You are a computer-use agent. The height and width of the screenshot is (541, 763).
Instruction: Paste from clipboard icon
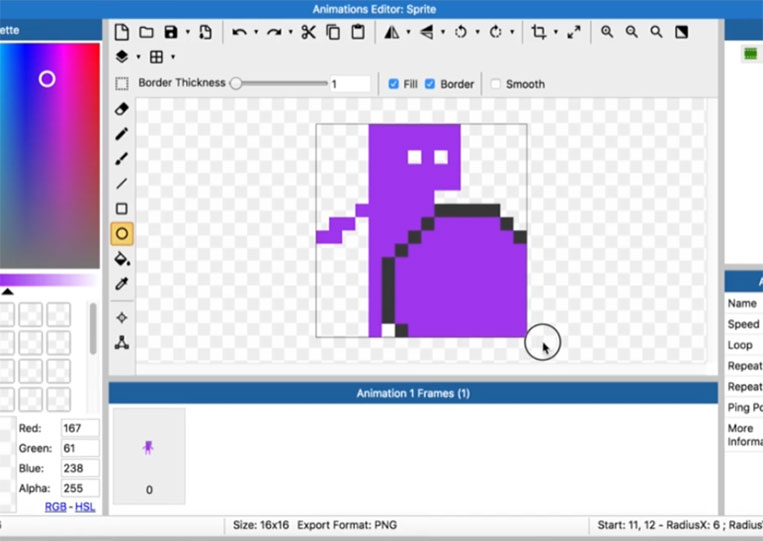pos(358,32)
